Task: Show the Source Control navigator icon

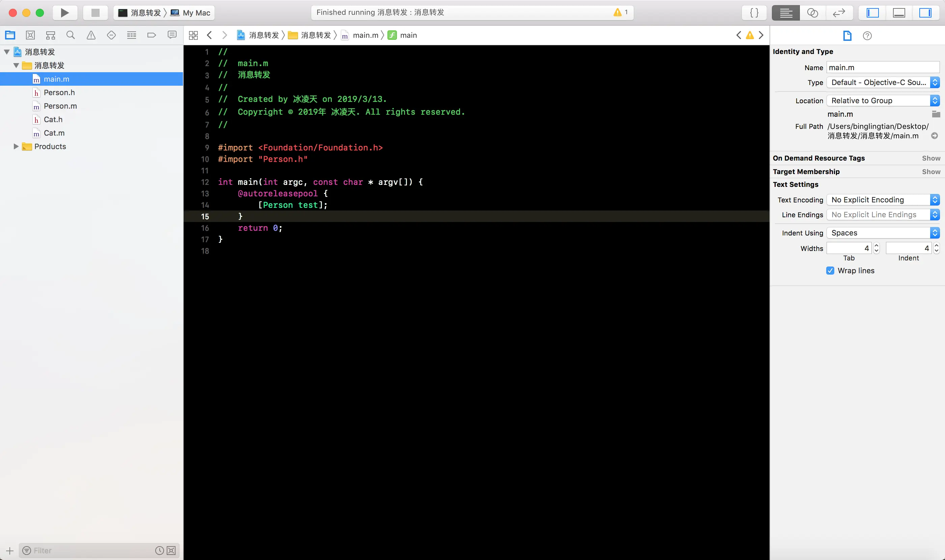Action: pyautogui.click(x=30, y=35)
